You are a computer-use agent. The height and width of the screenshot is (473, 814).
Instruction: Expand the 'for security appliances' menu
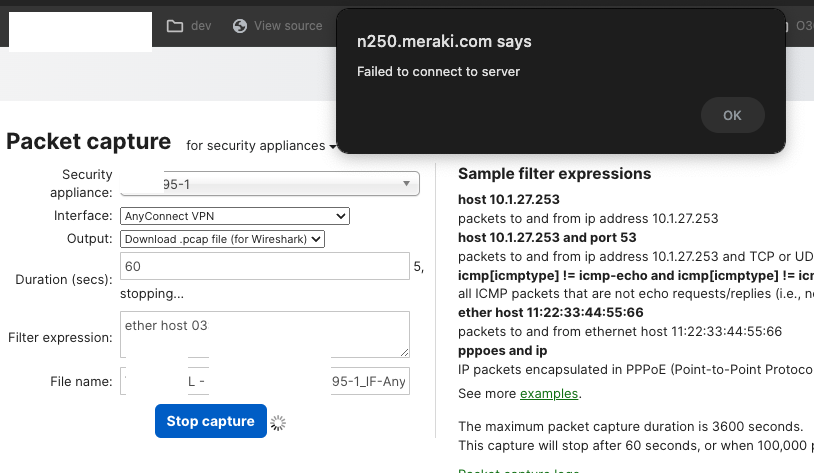pyautogui.click(x=260, y=146)
